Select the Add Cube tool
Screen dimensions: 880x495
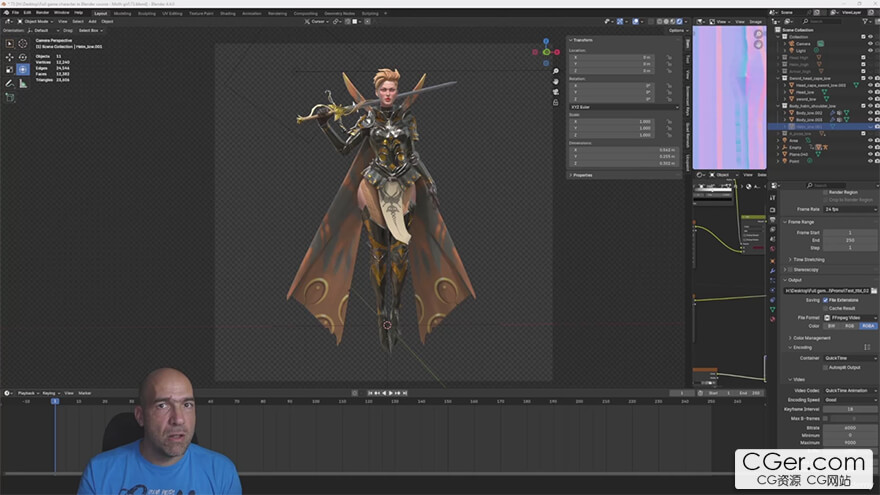(10, 98)
